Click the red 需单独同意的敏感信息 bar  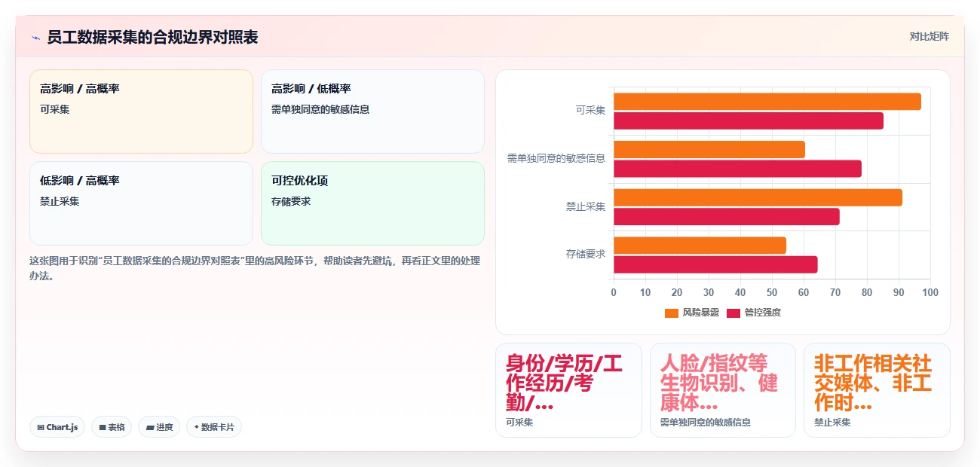tap(737, 169)
